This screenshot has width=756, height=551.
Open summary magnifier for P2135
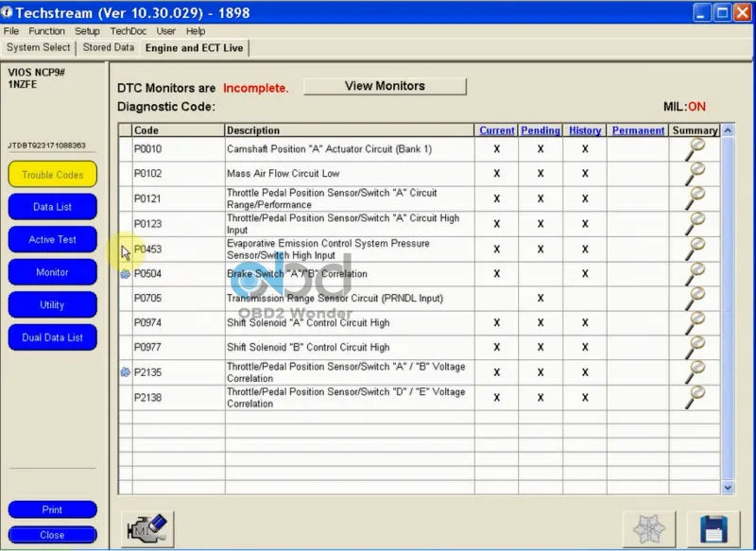click(x=695, y=372)
